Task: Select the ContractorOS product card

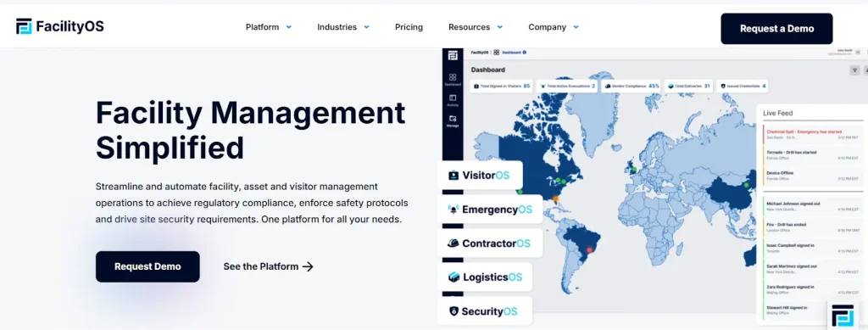Action: (490, 243)
